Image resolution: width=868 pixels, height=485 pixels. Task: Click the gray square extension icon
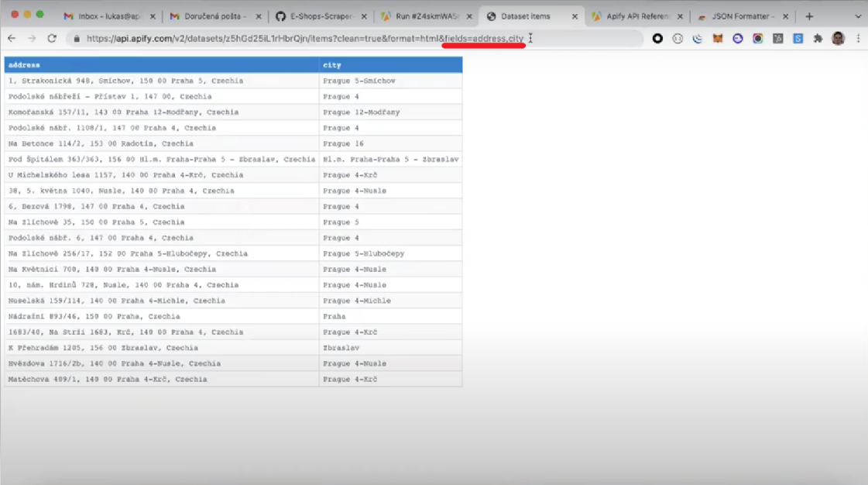[x=779, y=38]
